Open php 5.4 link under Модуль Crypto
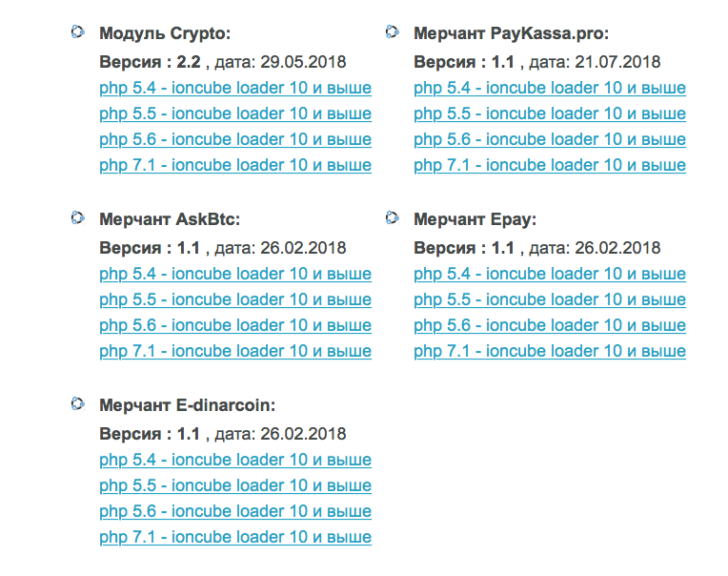 (235, 88)
